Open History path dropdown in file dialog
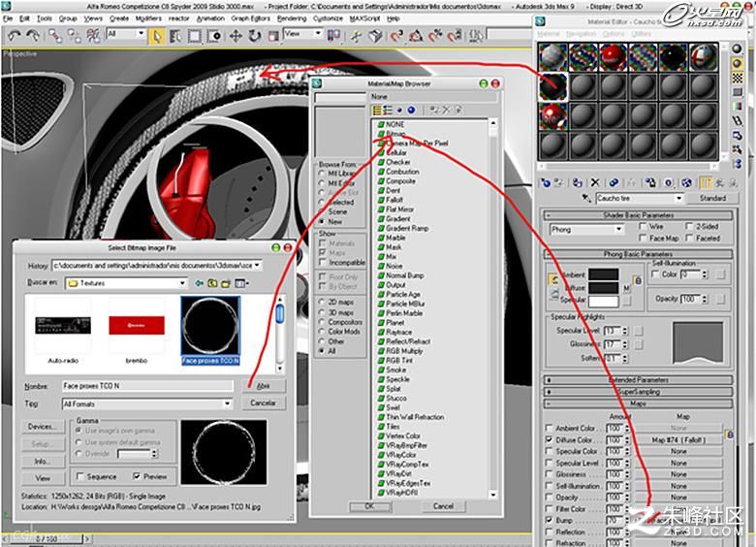Image resolution: width=756 pixels, height=547 pixels. pyautogui.click(x=258, y=265)
